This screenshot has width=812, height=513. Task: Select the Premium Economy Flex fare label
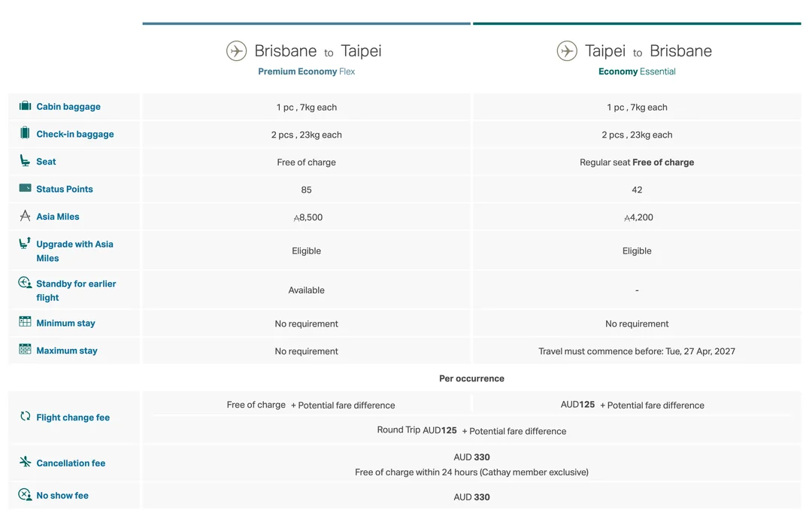[x=306, y=71]
